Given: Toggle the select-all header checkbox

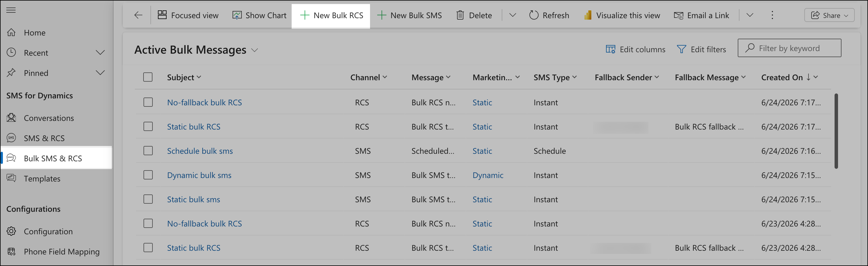Looking at the screenshot, I should pyautogui.click(x=148, y=77).
